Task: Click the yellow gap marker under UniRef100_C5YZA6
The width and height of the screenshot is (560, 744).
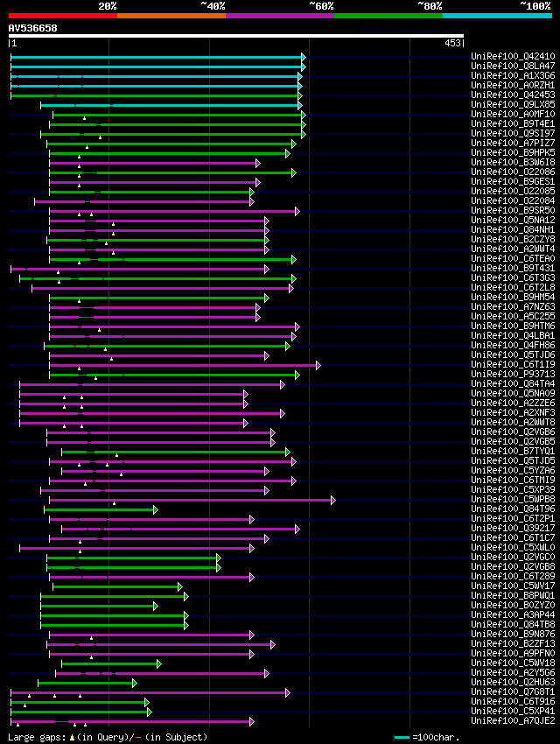Action: tap(121, 474)
